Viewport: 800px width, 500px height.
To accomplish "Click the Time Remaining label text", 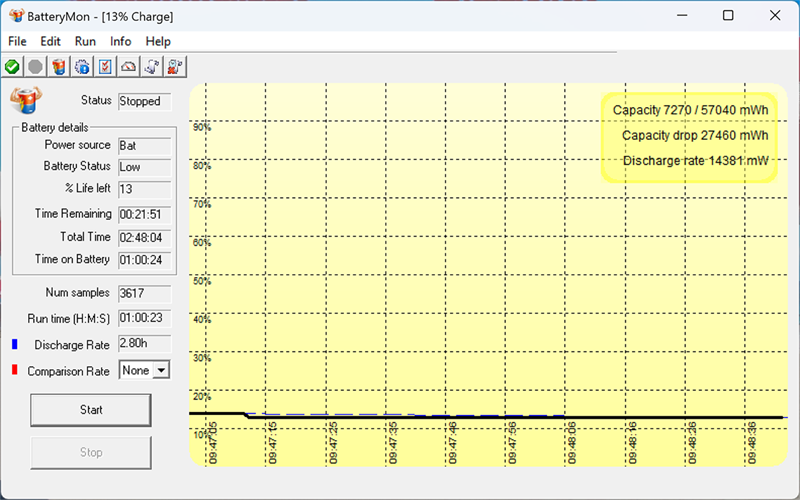I will tap(73, 214).
